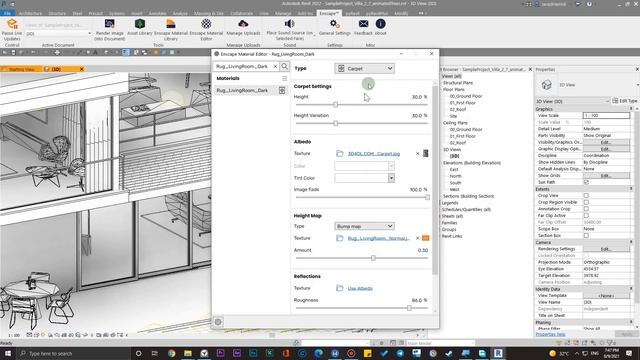640x360 pixels.
Task: Enable the Crop View checkbox
Action: [x=586, y=196]
